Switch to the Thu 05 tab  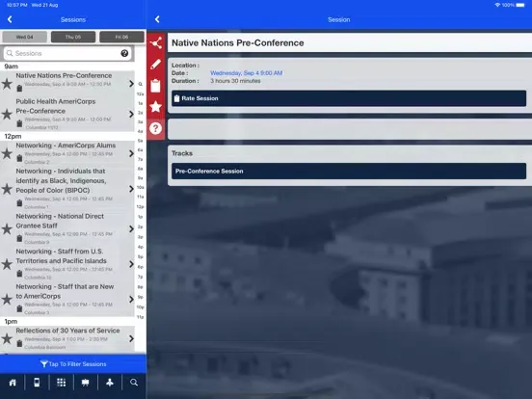pyautogui.click(x=73, y=37)
